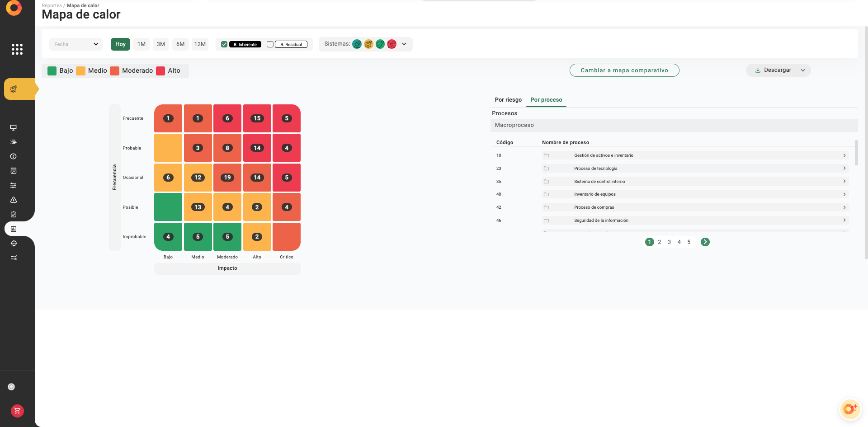The height and width of the screenshot is (427, 868).
Task: Click Cambiar a mapa comparativo button
Action: pyautogui.click(x=624, y=70)
